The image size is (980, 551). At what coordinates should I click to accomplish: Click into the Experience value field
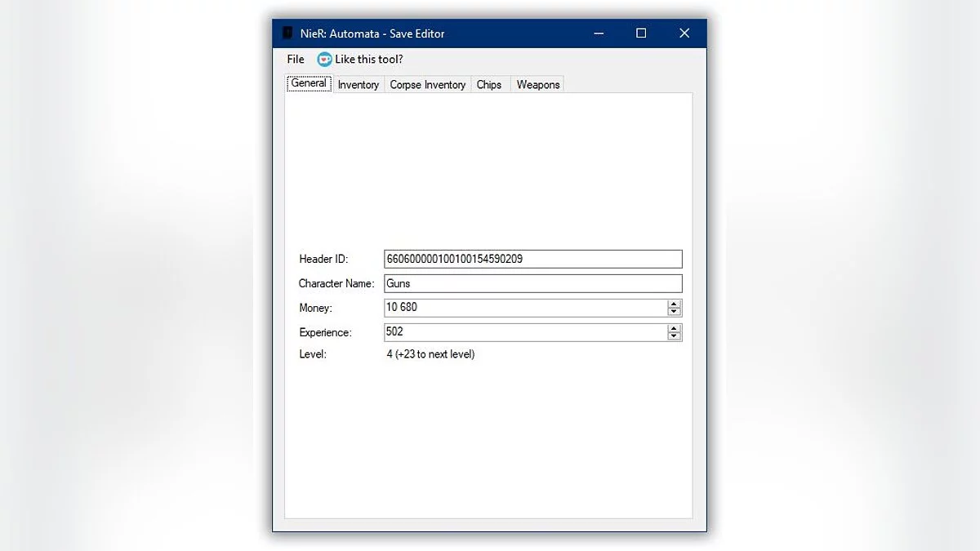[525, 332]
